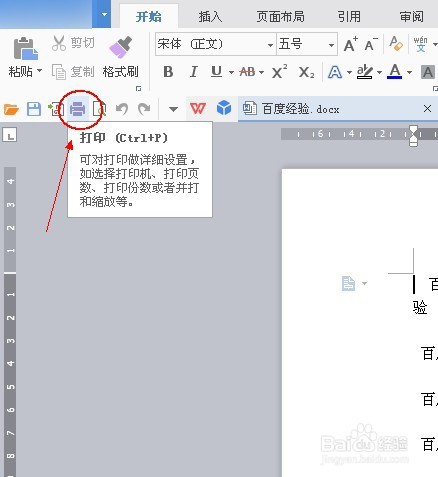Close the 百度经验.docx tab
The image size is (438, 477).
pos(427,108)
